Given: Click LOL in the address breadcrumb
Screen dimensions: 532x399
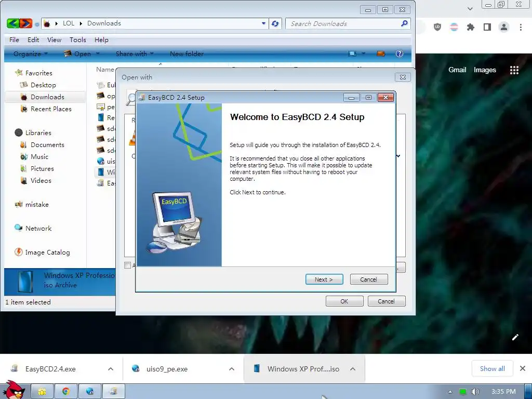Looking at the screenshot, I should coord(69,23).
